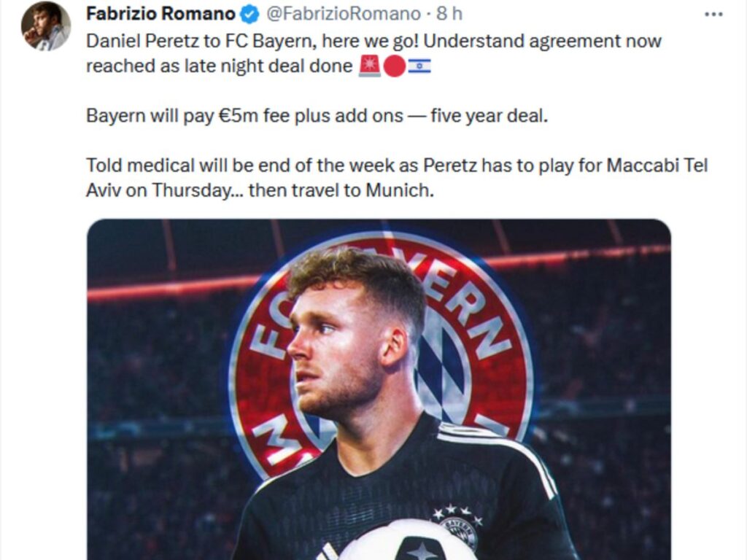Click the red circle emoji
Screen dimensions: 747x560
coord(395,66)
